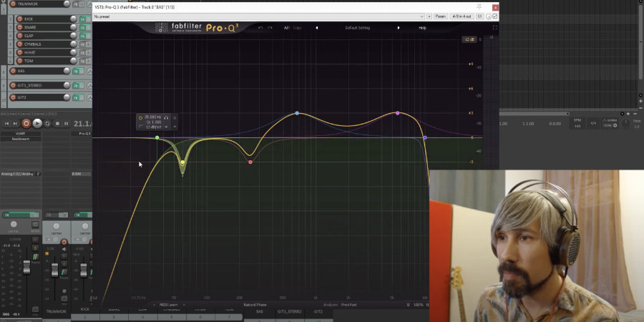Open Natural Phase processing mode menu
This screenshot has width=644, height=322.
pyautogui.click(x=255, y=305)
